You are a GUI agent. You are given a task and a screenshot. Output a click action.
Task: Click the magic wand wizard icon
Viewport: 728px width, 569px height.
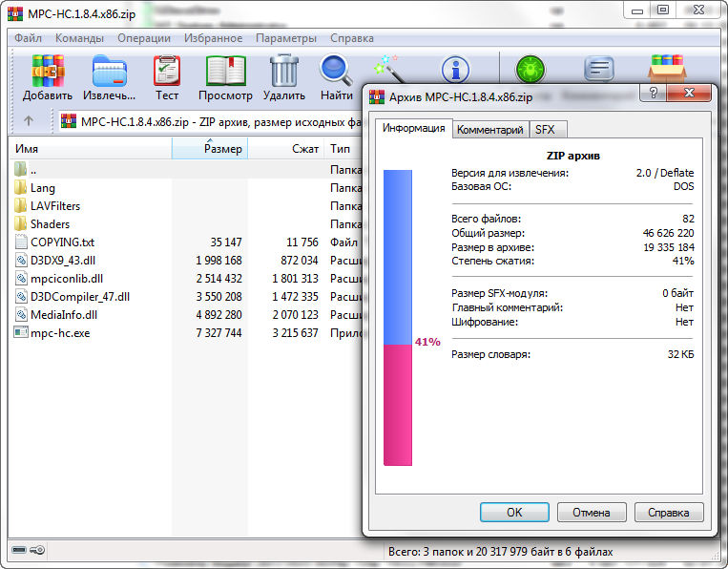[388, 69]
